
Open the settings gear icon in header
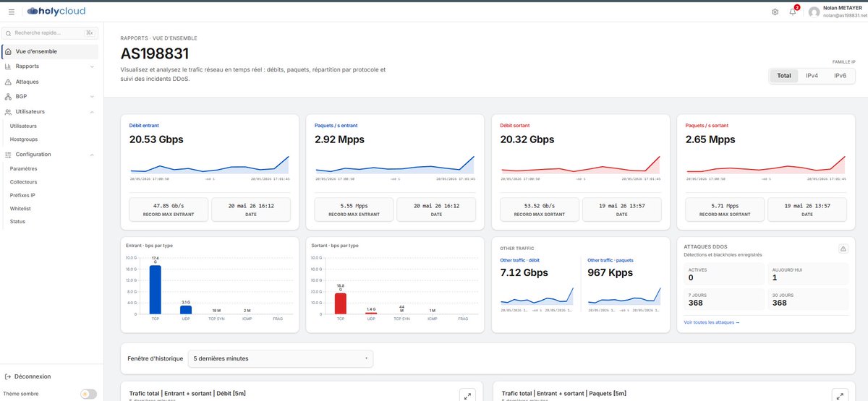click(775, 12)
